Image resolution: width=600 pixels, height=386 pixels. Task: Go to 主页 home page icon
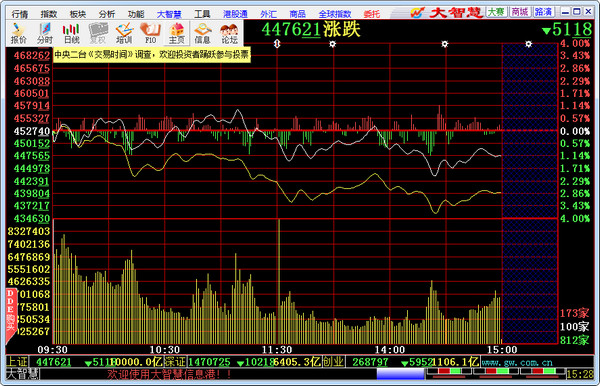click(x=176, y=33)
